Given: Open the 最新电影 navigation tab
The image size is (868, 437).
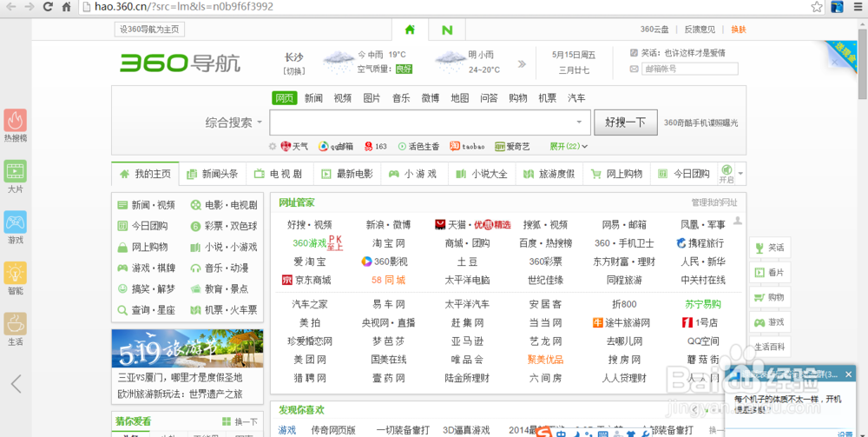Looking at the screenshot, I should [x=347, y=174].
